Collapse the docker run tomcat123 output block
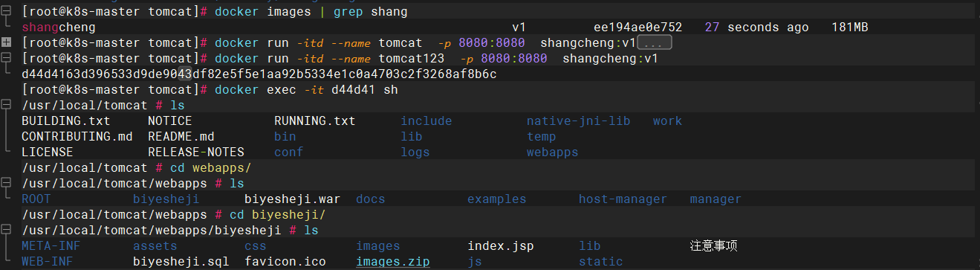The image size is (980, 270). 6,58
